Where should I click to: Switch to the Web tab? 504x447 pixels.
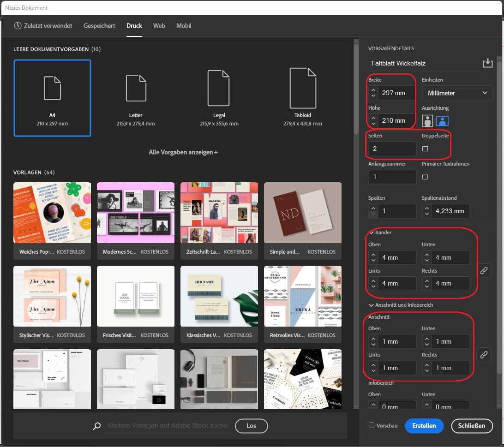click(x=159, y=26)
